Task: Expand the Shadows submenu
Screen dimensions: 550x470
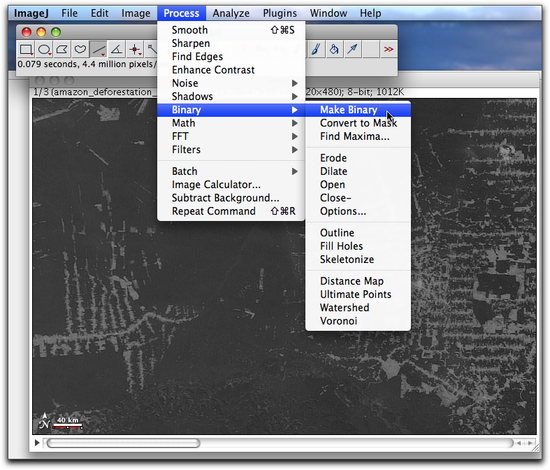Action: click(x=231, y=96)
